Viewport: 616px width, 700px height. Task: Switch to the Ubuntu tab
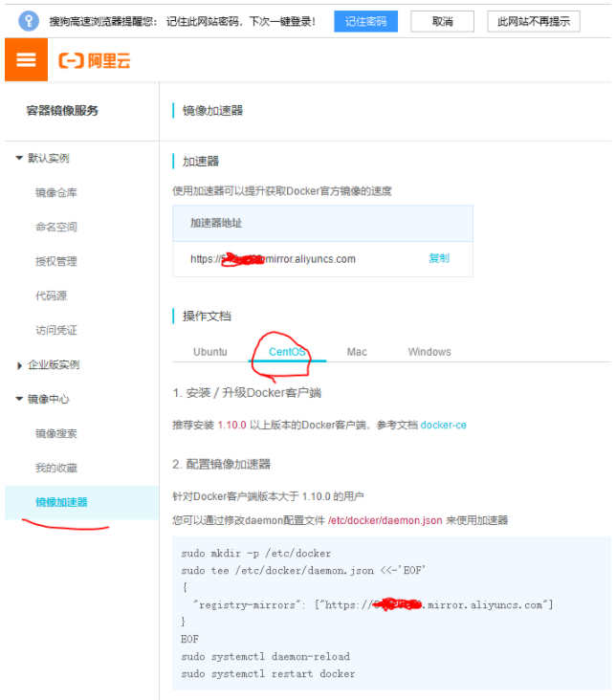[210, 352]
